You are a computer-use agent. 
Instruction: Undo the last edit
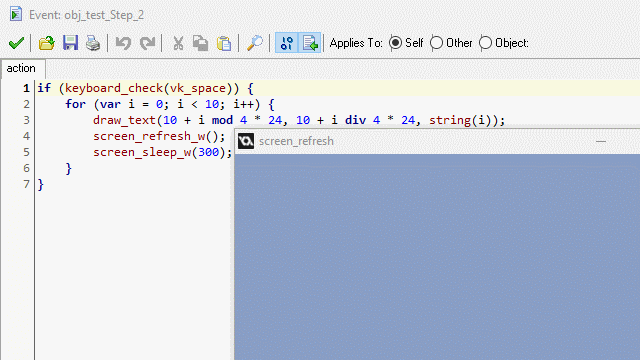[123, 43]
